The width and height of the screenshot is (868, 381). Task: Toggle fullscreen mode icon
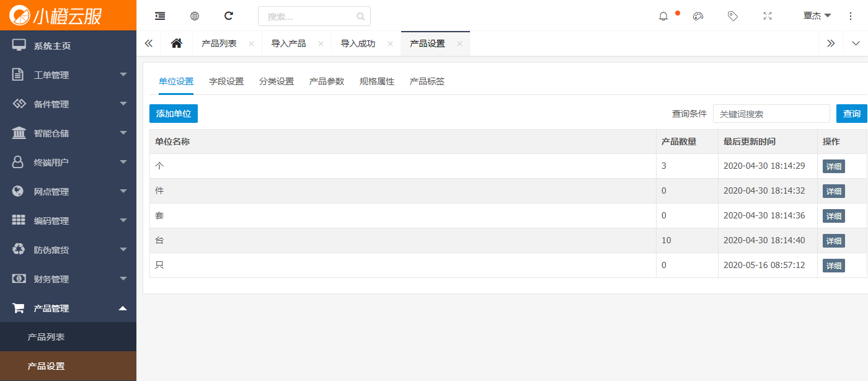pos(768,16)
